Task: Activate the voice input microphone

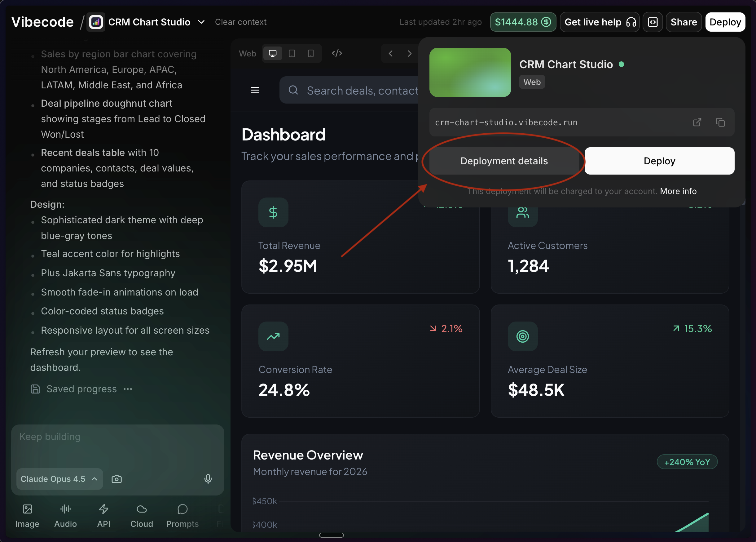Action: 208,479
